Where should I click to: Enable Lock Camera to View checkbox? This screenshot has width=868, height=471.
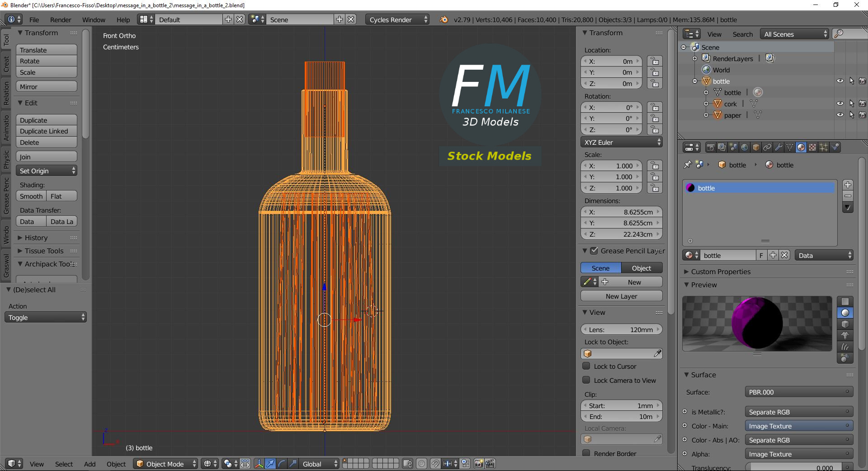coord(586,380)
